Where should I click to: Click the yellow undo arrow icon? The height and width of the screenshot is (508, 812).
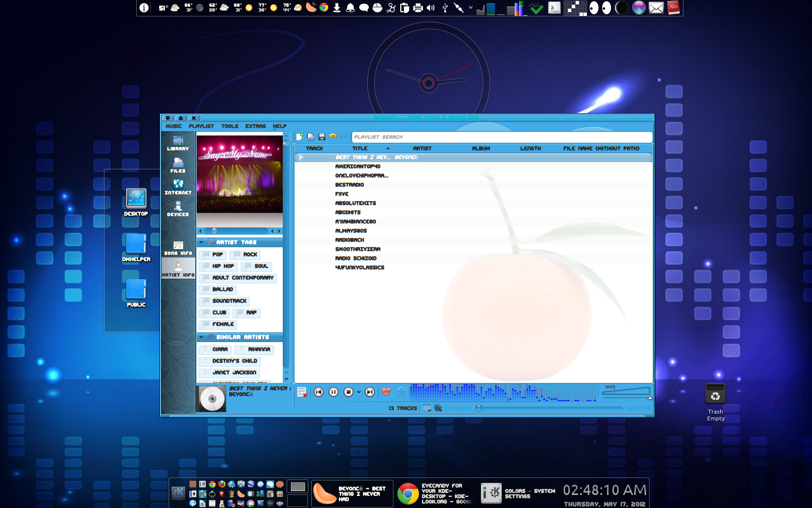click(333, 137)
